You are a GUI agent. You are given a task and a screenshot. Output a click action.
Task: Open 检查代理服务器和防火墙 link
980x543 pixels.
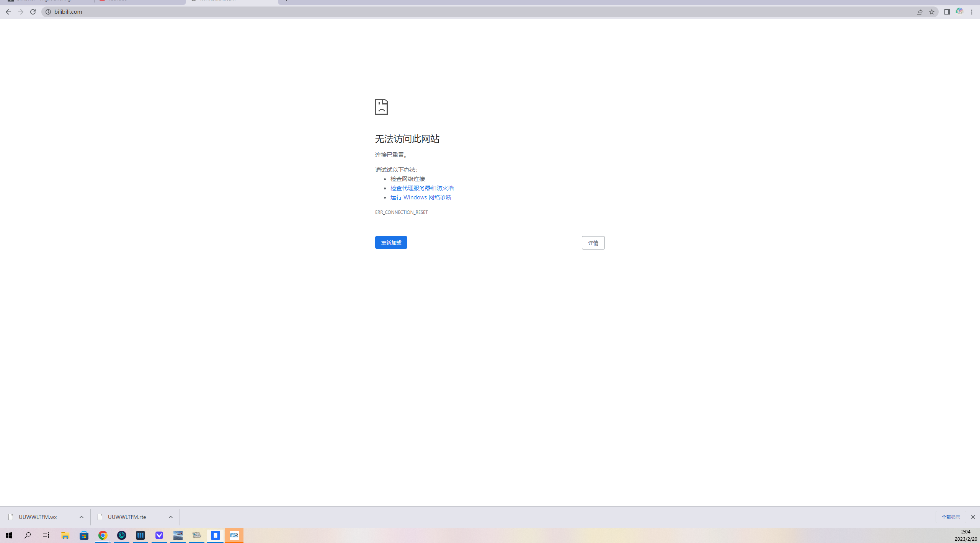(422, 188)
